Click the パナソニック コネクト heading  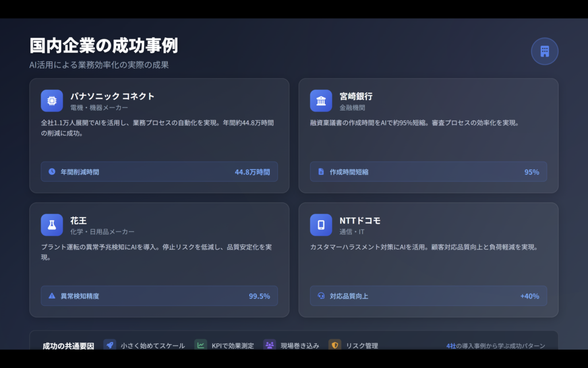112,96
